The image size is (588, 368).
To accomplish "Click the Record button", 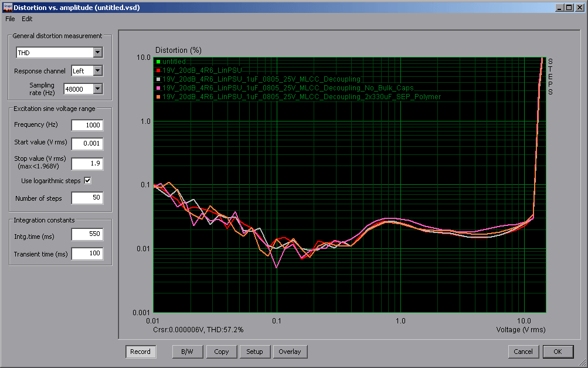I will (140, 352).
